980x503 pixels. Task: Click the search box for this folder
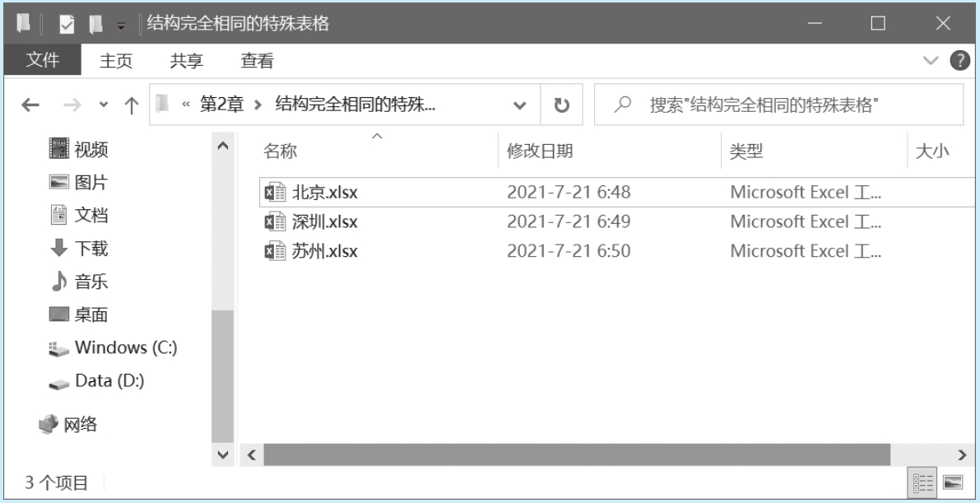[778, 105]
